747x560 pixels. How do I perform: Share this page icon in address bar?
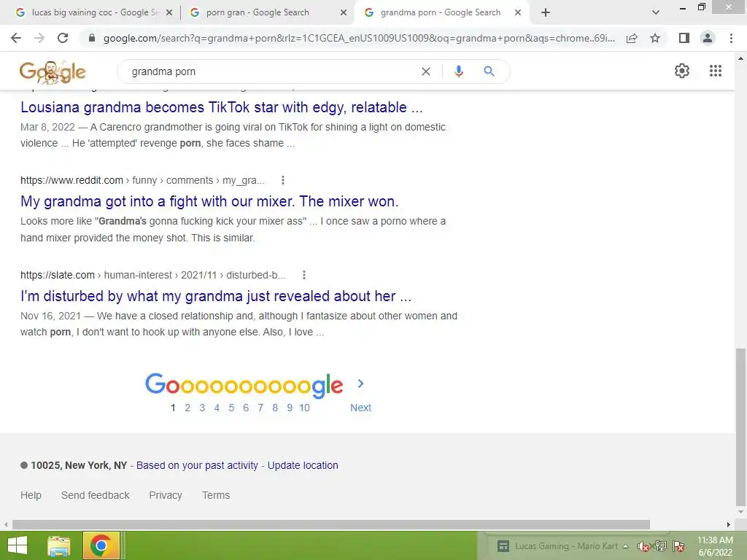pos(632,38)
